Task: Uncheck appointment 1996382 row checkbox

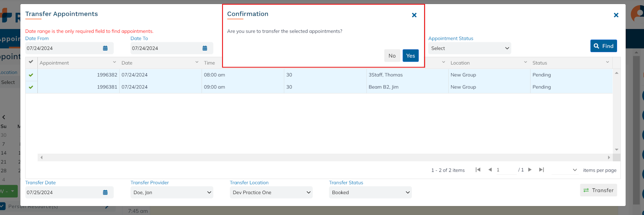Action: click(x=31, y=75)
